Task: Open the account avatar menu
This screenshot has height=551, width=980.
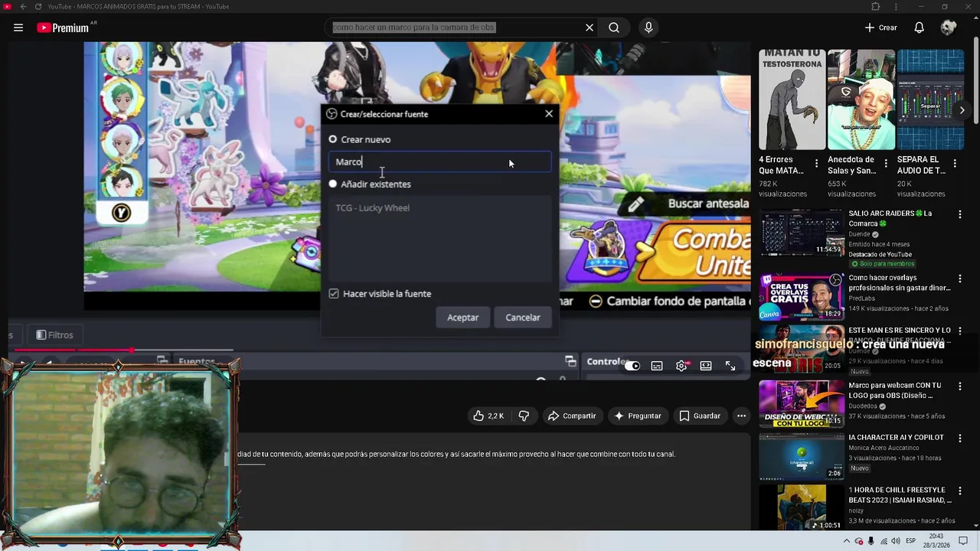Action: (x=949, y=28)
